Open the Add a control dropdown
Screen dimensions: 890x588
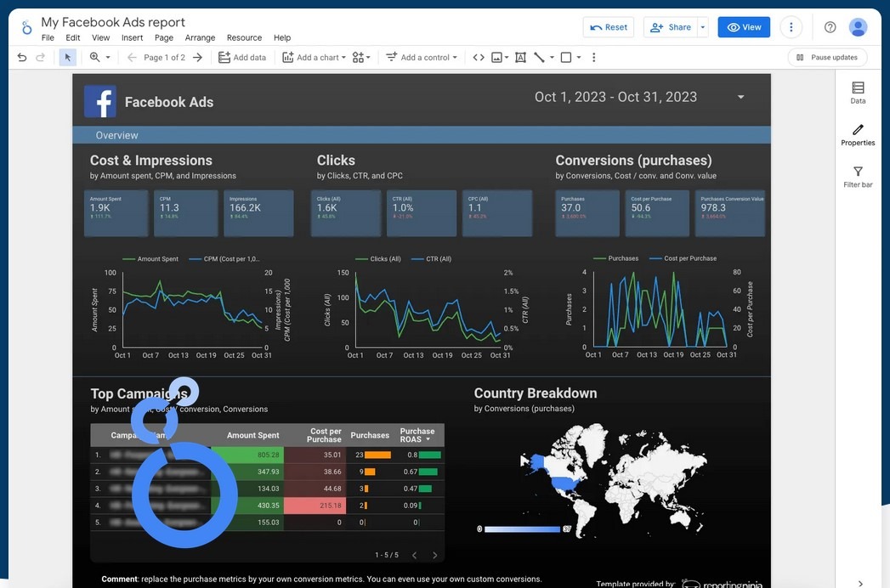click(421, 57)
